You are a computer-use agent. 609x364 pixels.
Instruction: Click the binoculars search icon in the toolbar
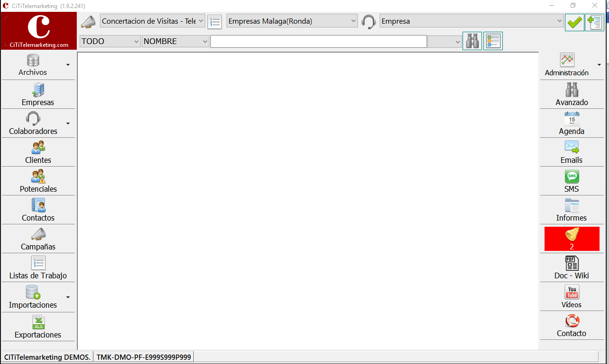point(472,41)
